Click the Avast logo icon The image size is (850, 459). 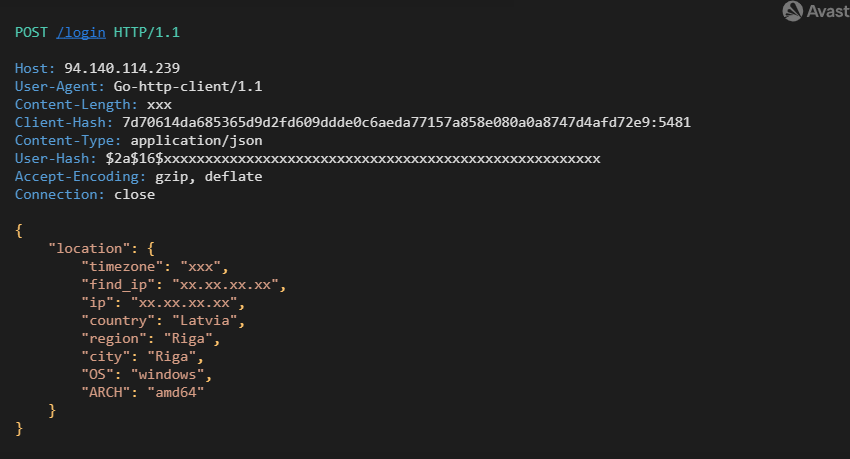point(792,11)
